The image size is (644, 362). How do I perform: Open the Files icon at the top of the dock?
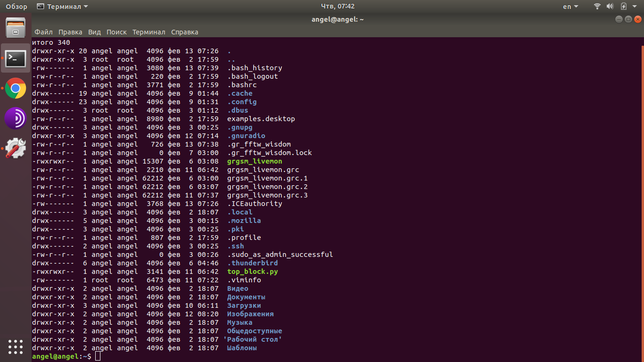coord(16,28)
